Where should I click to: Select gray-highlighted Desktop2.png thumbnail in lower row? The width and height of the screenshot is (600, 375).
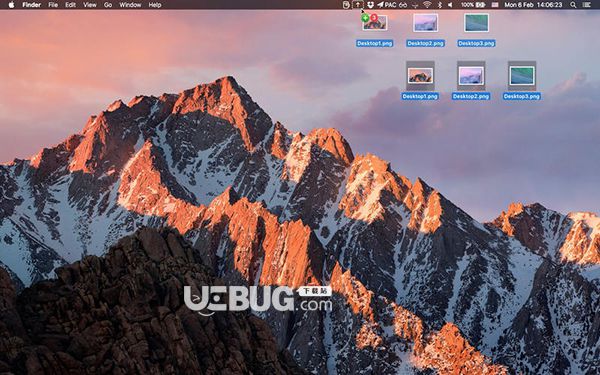pos(471,76)
